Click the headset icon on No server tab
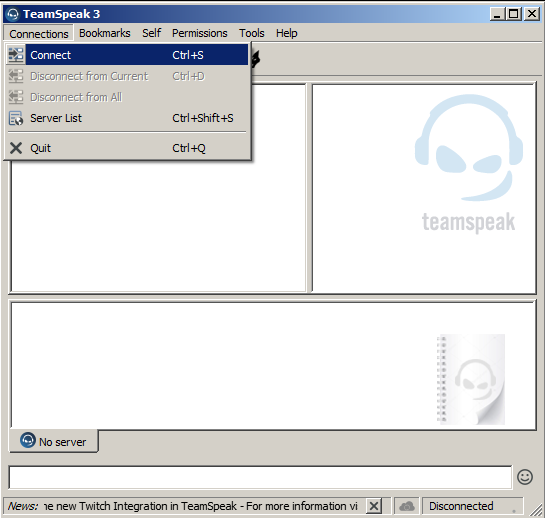The image size is (545, 518). 28,440
